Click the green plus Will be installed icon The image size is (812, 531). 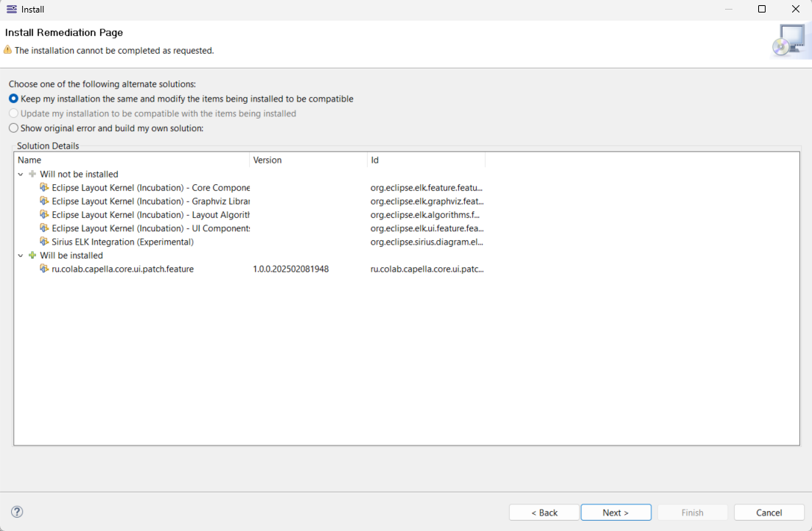[x=32, y=256]
